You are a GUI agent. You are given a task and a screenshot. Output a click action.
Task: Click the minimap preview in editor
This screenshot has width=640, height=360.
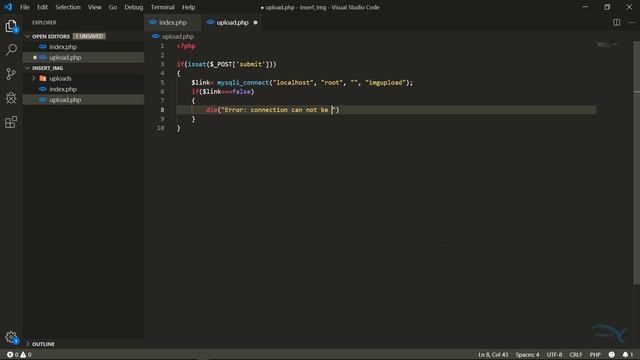click(x=608, y=44)
